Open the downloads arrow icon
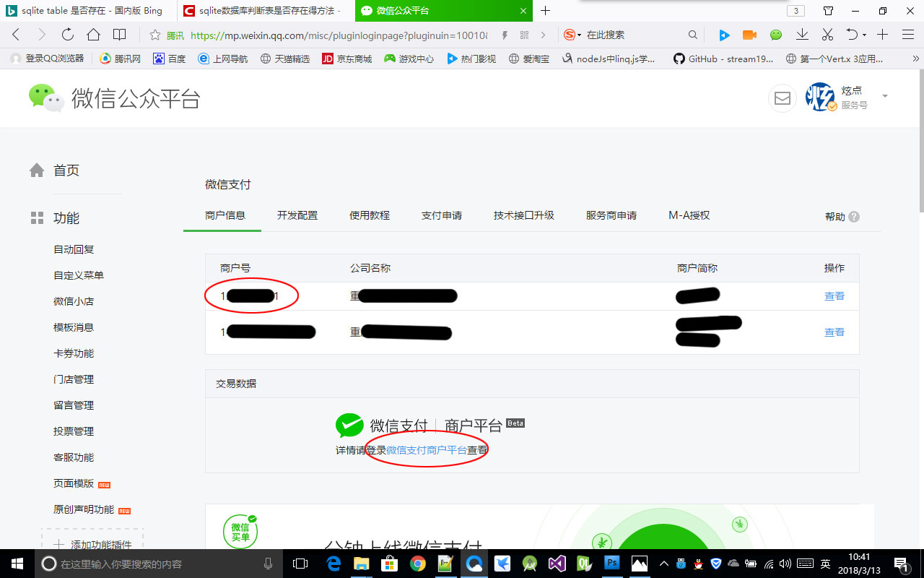This screenshot has width=924, height=578. [x=802, y=35]
